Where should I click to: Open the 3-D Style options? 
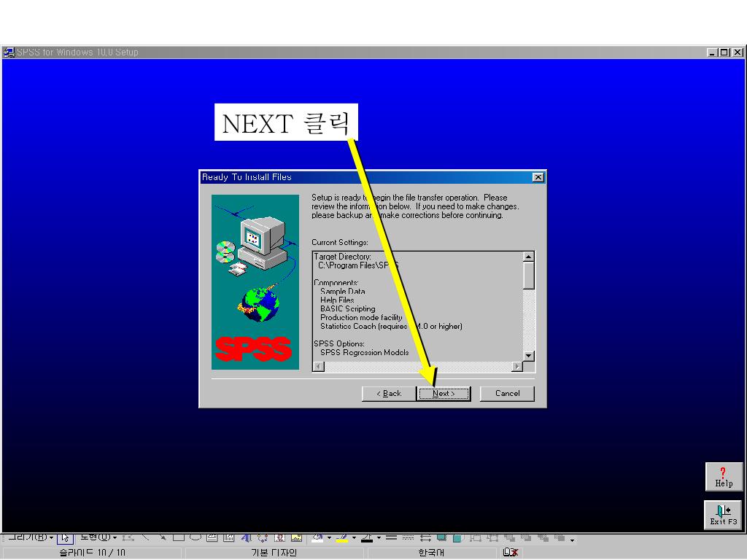pos(458,537)
